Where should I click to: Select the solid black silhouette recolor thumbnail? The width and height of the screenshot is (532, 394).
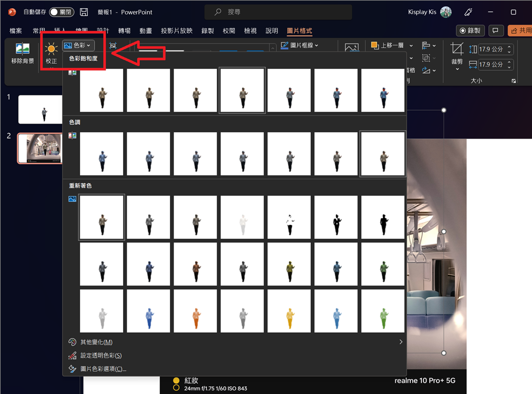(x=383, y=217)
